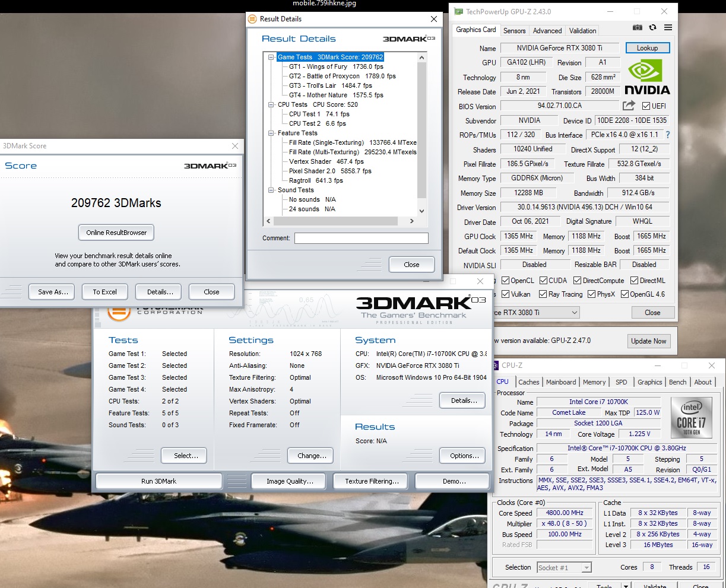Switch to the Validation tab in GPU-Z
726x588 pixels.
coord(582,31)
